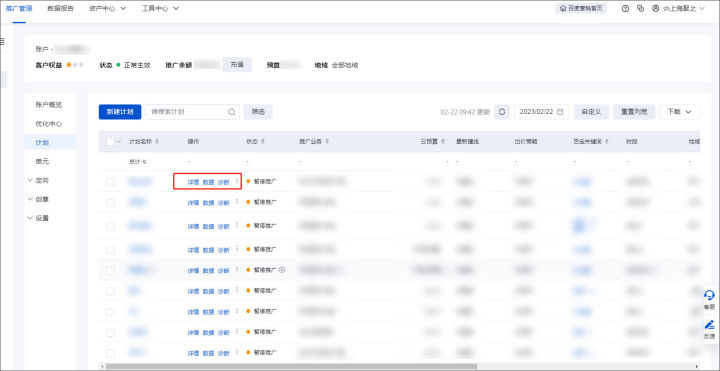
Task: Click the orange star in 客户权益
Action: pos(69,65)
